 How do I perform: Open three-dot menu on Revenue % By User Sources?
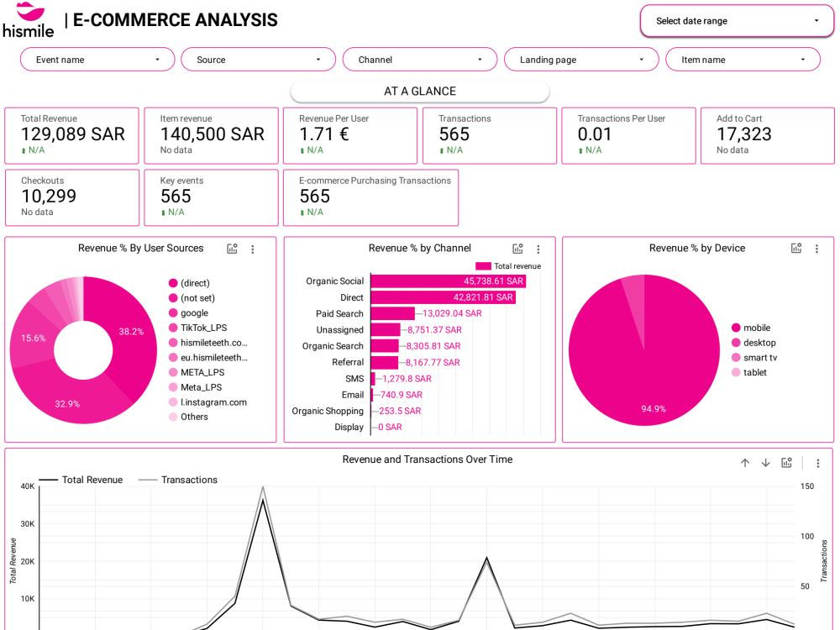253,249
